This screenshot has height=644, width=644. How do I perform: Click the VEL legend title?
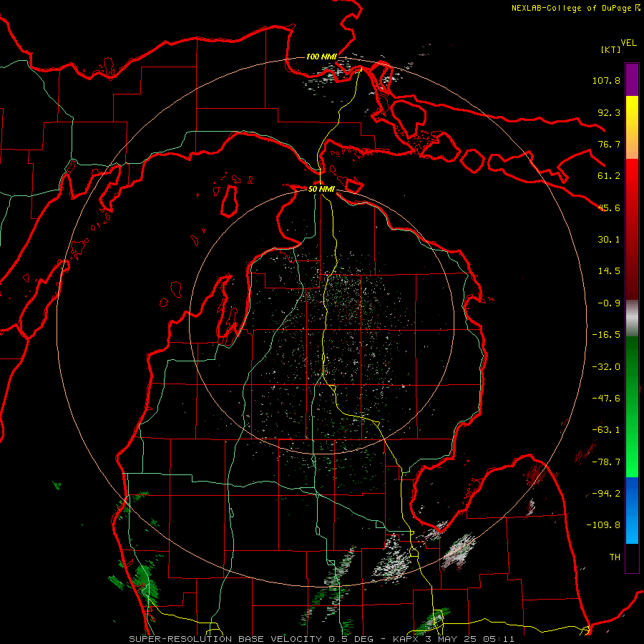coord(629,43)
